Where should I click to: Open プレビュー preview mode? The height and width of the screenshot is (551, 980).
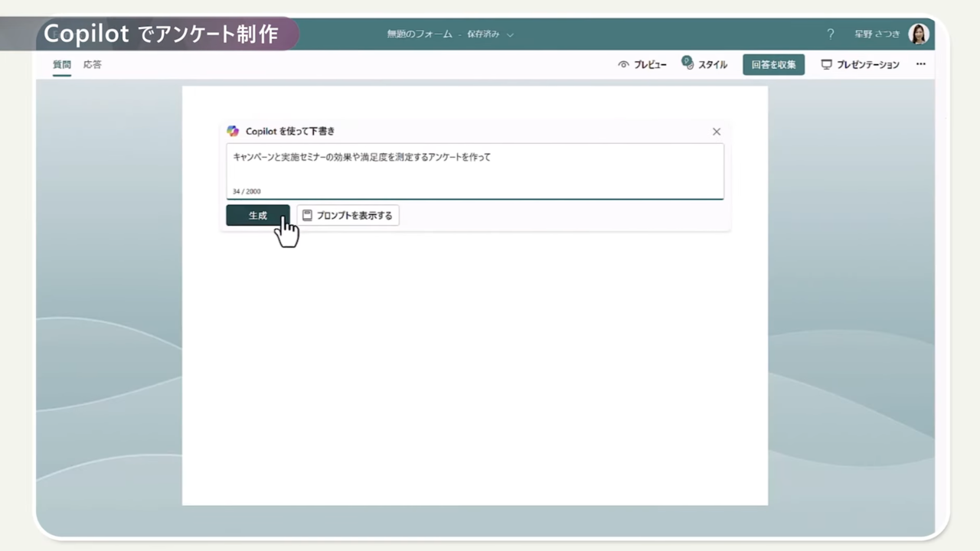click(642, 65)
